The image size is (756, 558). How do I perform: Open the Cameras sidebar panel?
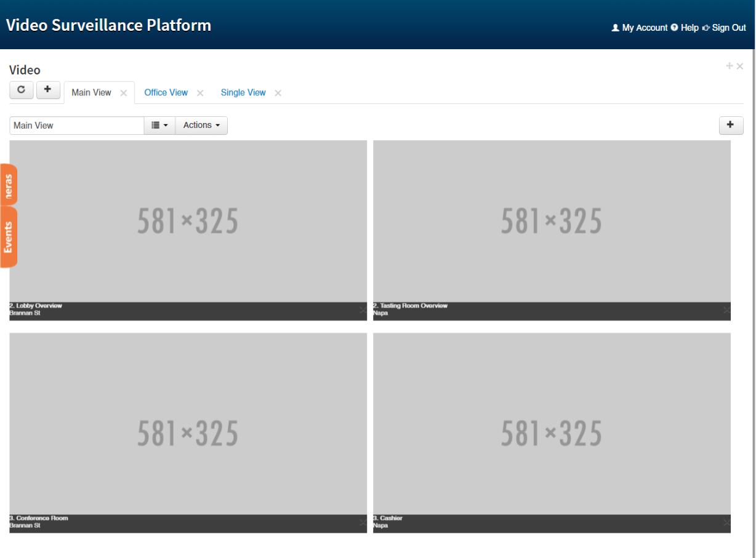8,184
